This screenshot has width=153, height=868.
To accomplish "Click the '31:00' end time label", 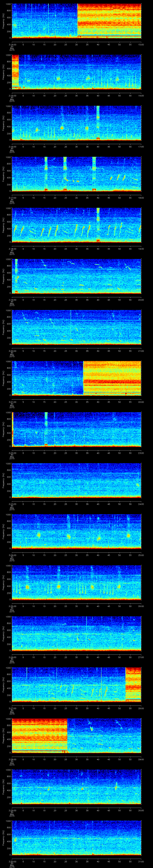I will pyautogui.click(x=141, y=861).
